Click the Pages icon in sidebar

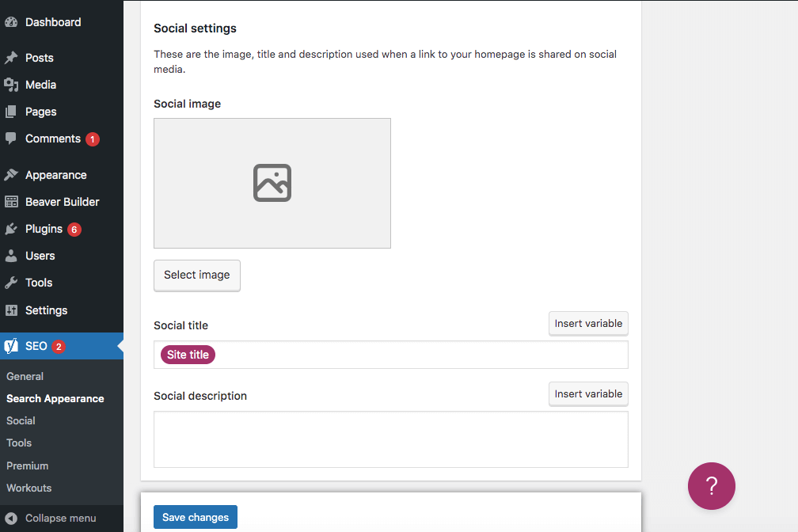coord(11,112)
